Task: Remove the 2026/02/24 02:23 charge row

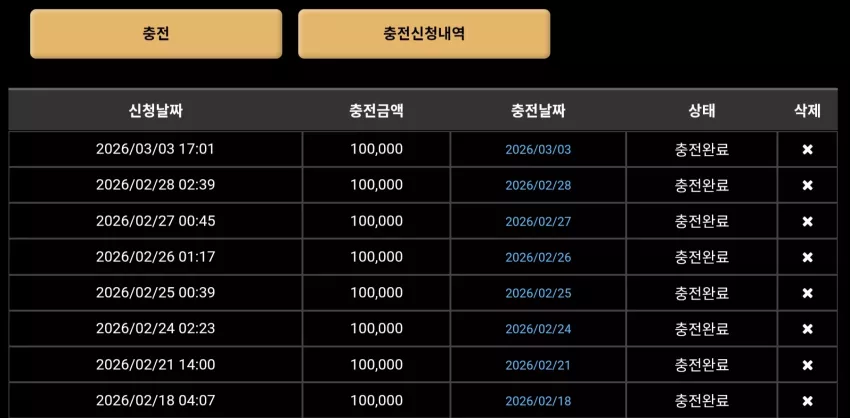Action: [807, 329]
